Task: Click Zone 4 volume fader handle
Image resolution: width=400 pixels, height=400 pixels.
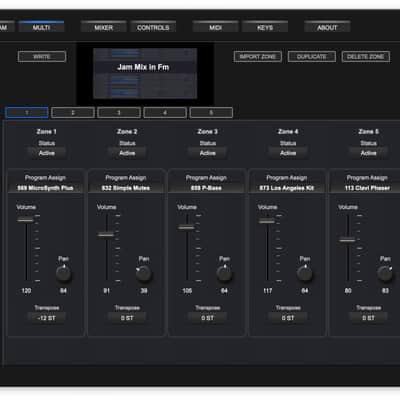Action: [x=267, y=221]
